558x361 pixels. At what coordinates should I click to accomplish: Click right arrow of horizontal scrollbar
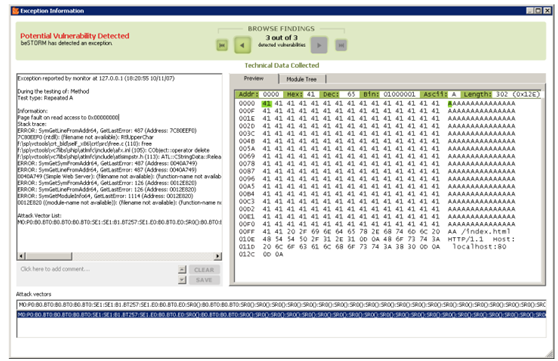pos(217,256)
